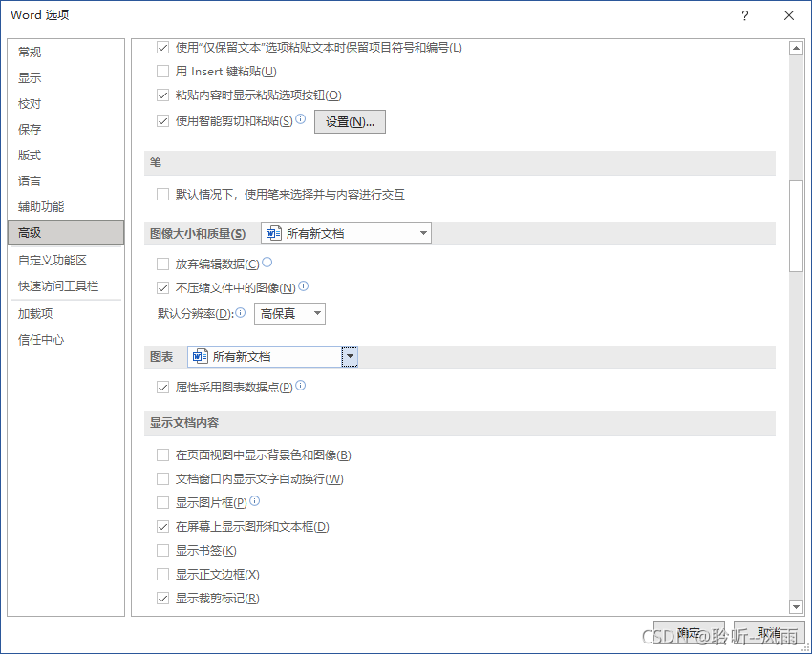Uncheck 显示裁剪标记 checkbox

coord(162,599)
